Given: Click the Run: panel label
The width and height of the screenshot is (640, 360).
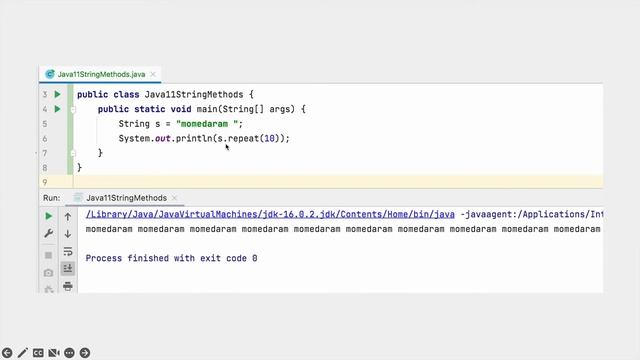Looking at the screenshot, I should point(51,198).
